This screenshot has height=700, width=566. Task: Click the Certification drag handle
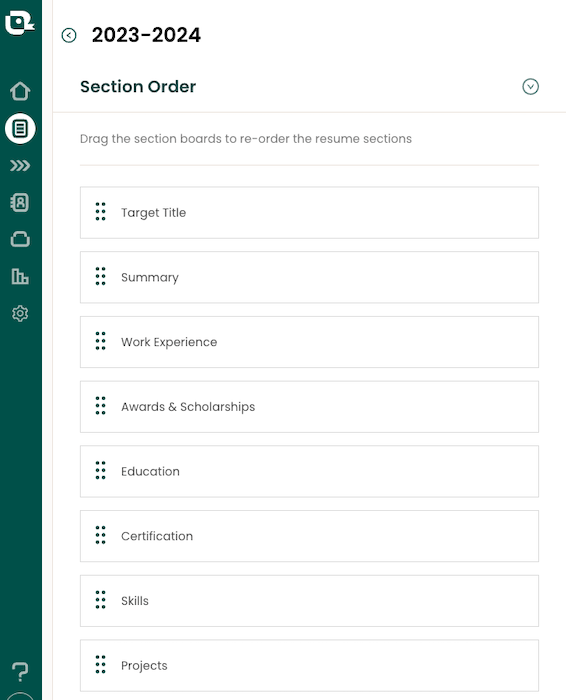(x=100, y=535)
